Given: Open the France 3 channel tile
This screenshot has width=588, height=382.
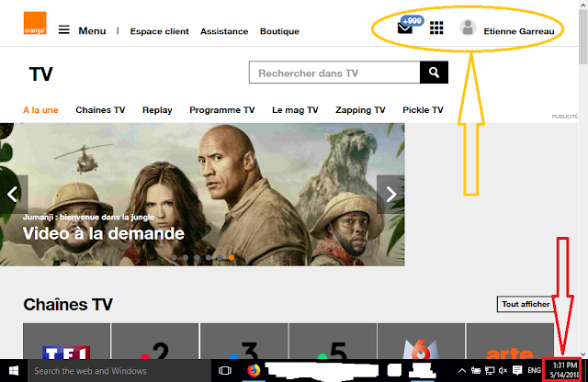Looking at the screenshot, I should pyautogui.click(x=243, y=342).
